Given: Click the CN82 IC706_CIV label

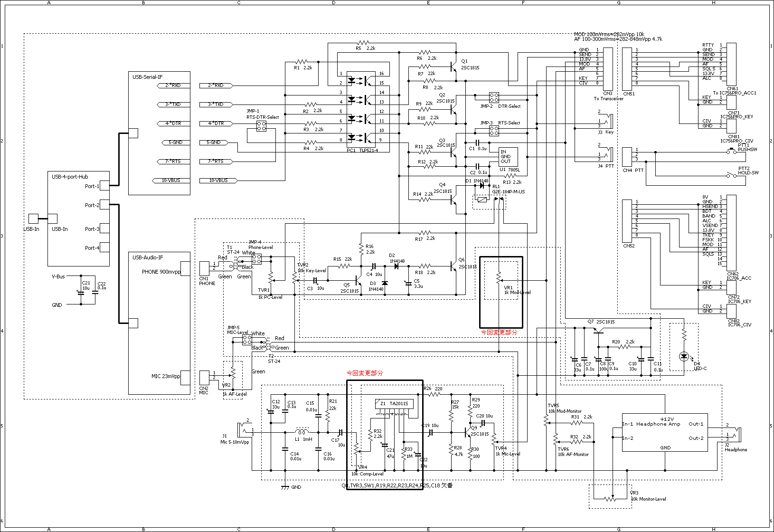Looking at the screenshot, I should (739, 323).
